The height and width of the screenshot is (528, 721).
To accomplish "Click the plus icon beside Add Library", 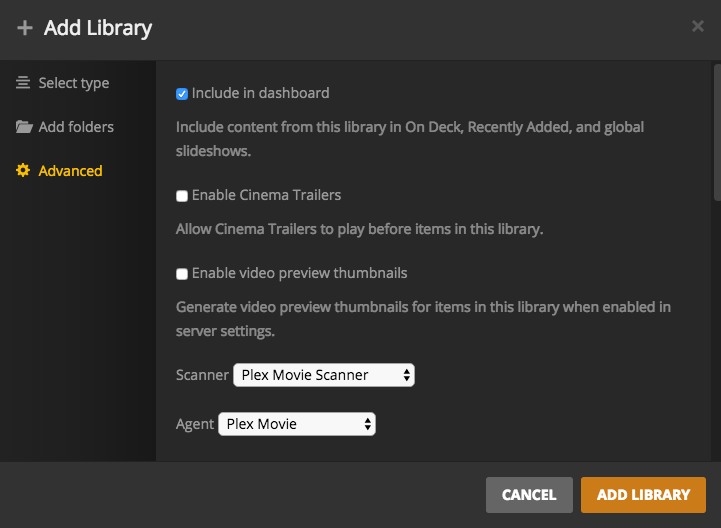I will coord(25,28).
